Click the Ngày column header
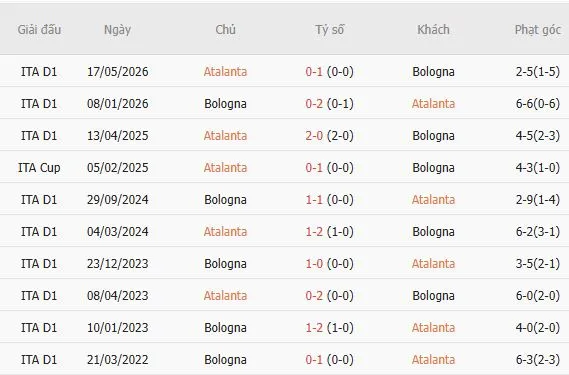The image size is (569, 375). click(117, 29)
